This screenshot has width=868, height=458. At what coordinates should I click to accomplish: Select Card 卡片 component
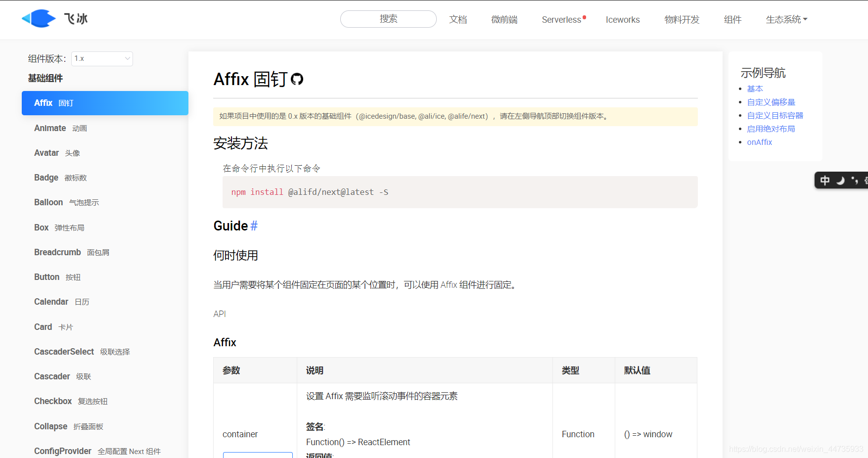[53, 327]
